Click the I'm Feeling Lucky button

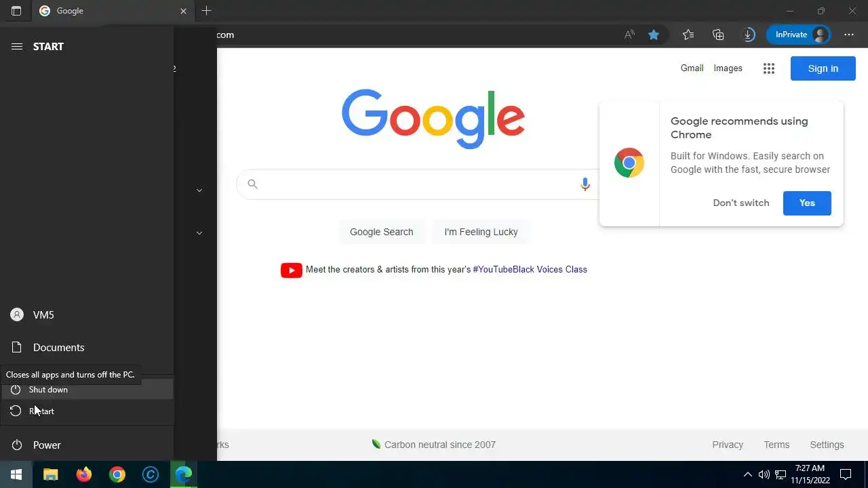point(481,232)
